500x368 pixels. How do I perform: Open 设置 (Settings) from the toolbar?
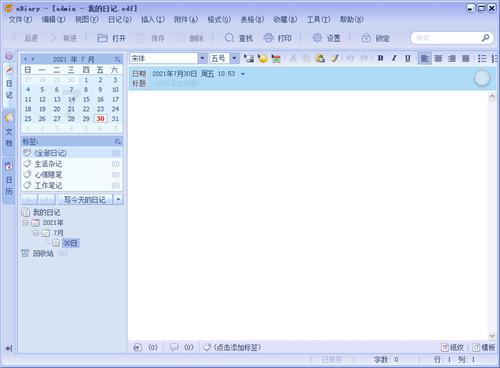327,38
